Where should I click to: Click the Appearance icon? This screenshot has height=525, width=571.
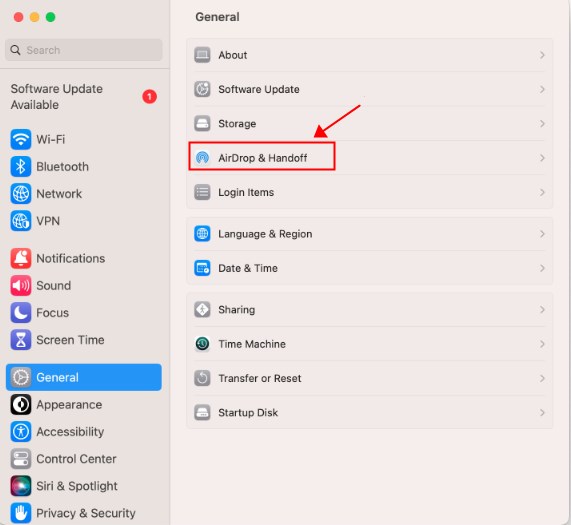tap(21, 405)
